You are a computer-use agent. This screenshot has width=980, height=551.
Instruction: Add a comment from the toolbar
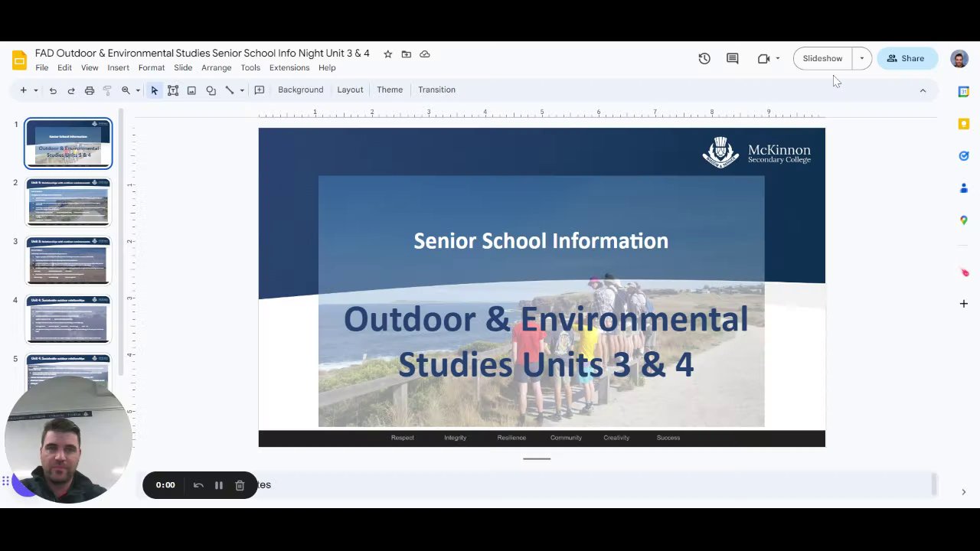coord(260,90)
